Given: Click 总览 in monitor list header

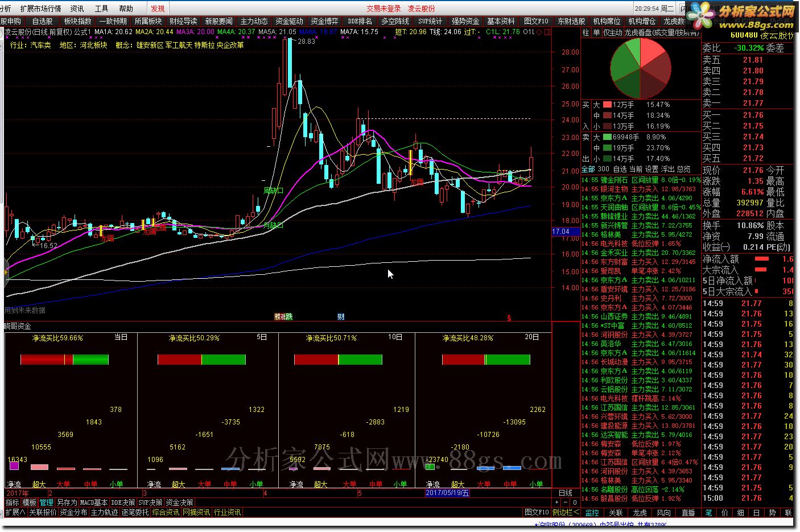Looking at the screenshot, I should tap(683, 169).
